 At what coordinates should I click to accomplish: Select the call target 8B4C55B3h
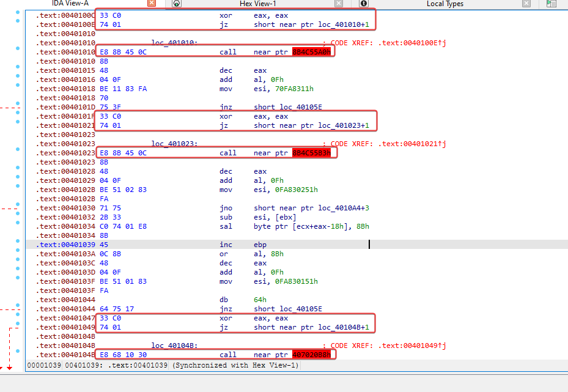coord(312,153)
